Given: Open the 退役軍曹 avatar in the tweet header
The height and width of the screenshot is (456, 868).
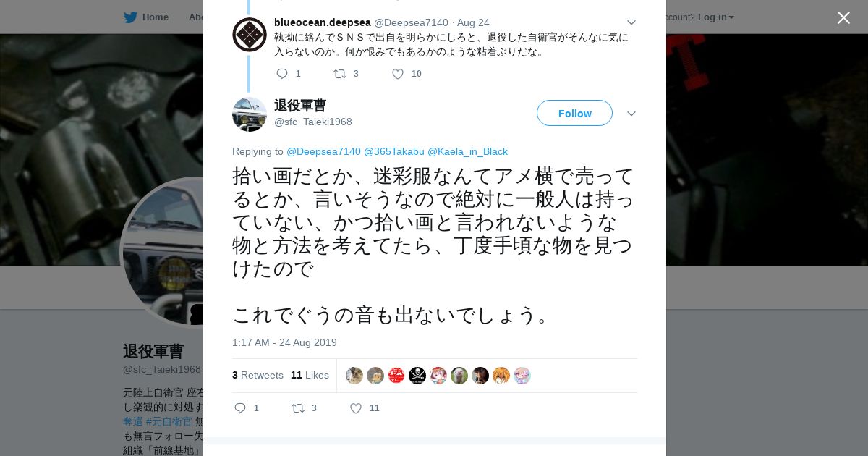Looking at the screenshot, I should pyautogui.click(x=250, y=114).
